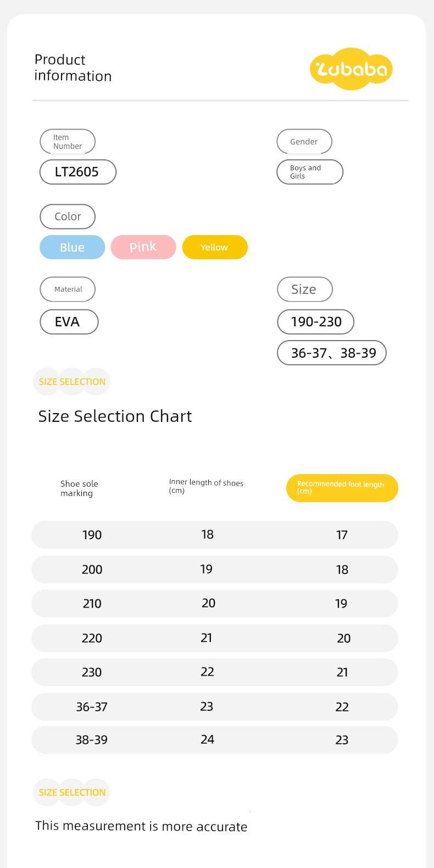This screenshot has width=434, height=868.
Task: Select the 210 shoe sole row
Action: pos(215,603)
